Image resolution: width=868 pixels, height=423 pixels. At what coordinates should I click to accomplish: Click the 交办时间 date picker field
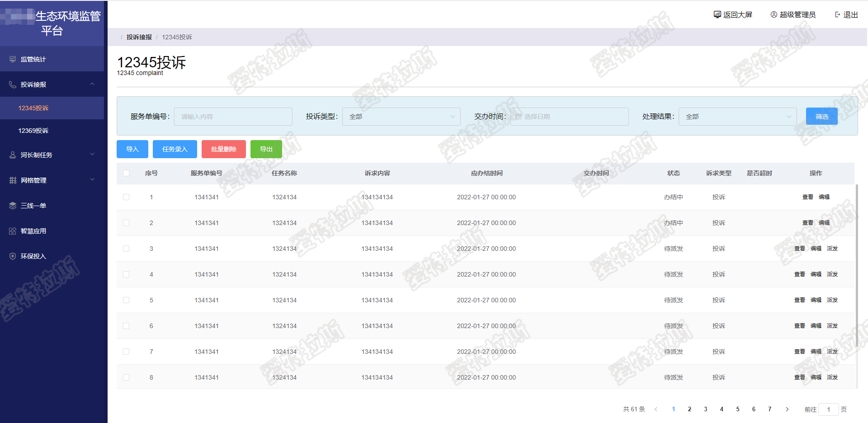tap(569, 117)
